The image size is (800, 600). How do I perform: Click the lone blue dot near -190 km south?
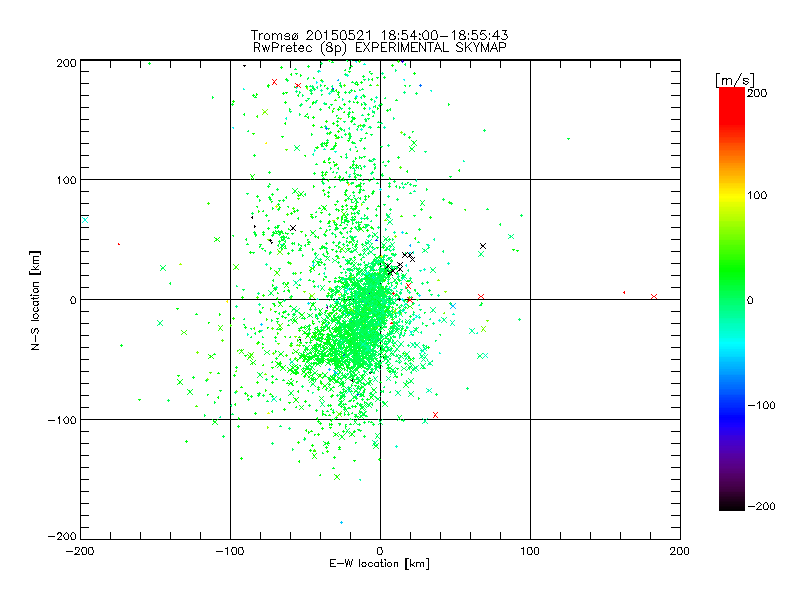341,522
